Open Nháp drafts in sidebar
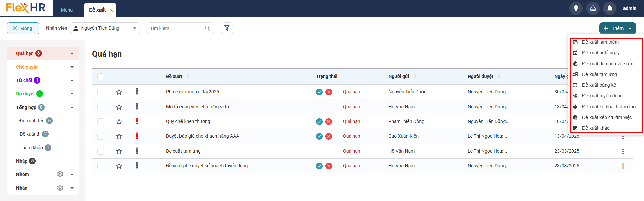Image resolution: width=644 pixels, height=201 pixels. click(22, 161)
